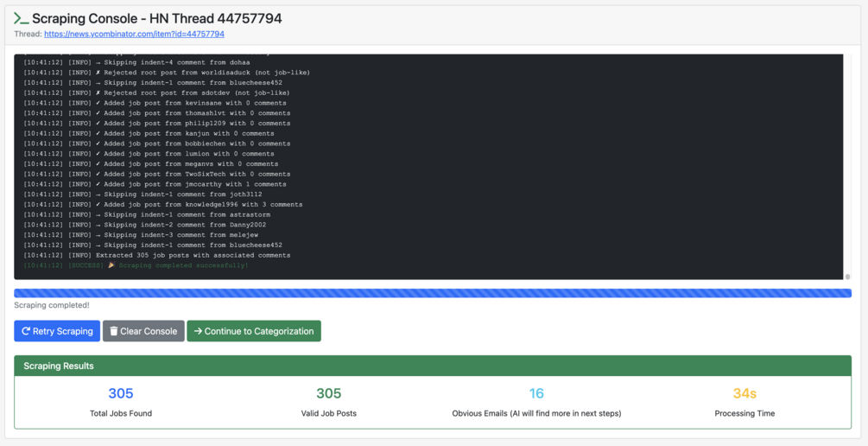
Task: Click the log line for knowledge1996 job post
Action: [162, 205]
